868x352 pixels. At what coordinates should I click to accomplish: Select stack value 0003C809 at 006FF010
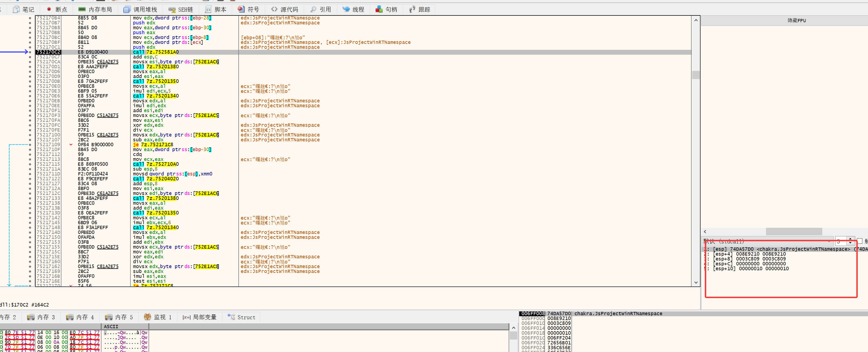click(559, 323)
